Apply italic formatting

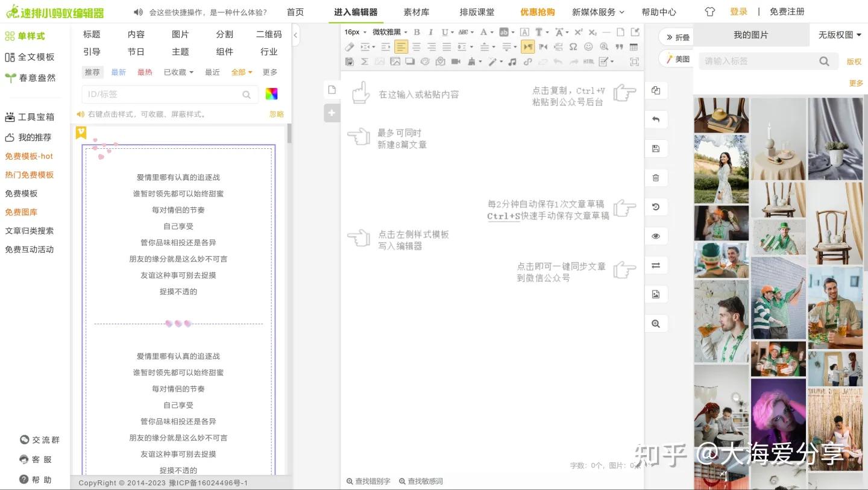point(430,32)
